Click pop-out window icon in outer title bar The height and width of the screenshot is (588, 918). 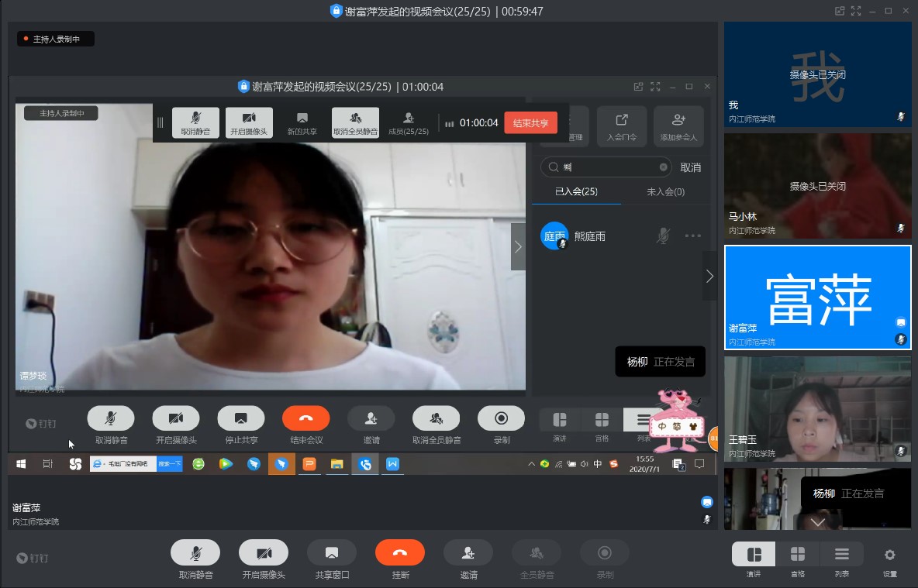[840, 11]
